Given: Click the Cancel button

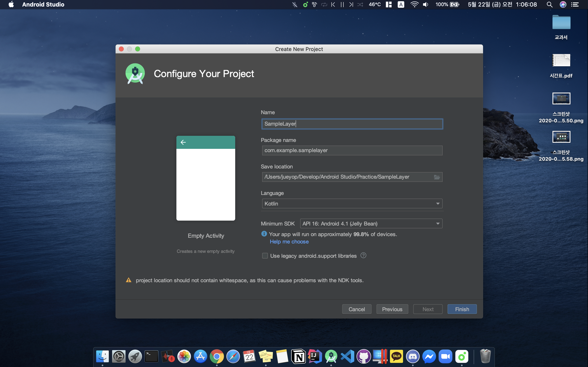Looking at the screenshot, I should tap(356, 309).
